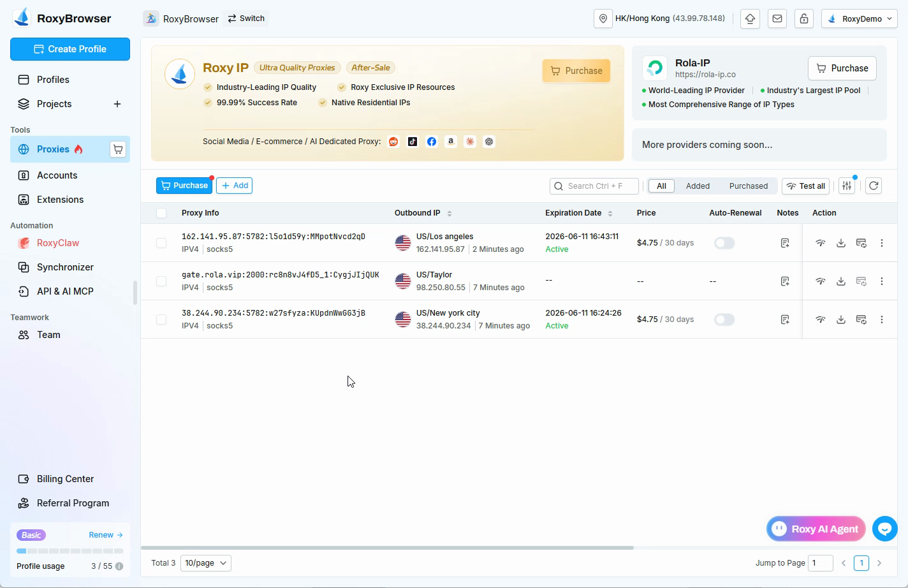The width and height of the screenshot is (908, 588).
Task: Focus the Search proxies field
Action: (x=594, y=186)
